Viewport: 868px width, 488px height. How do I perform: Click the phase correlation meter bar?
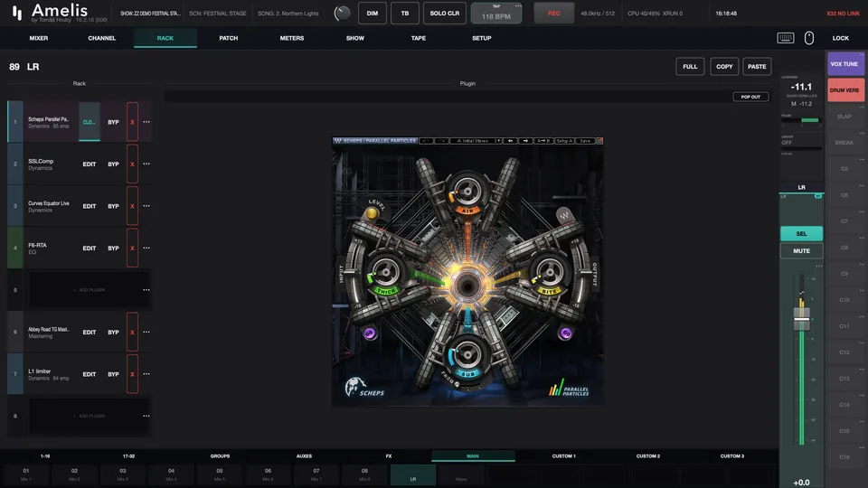click(x=801, y=120)
